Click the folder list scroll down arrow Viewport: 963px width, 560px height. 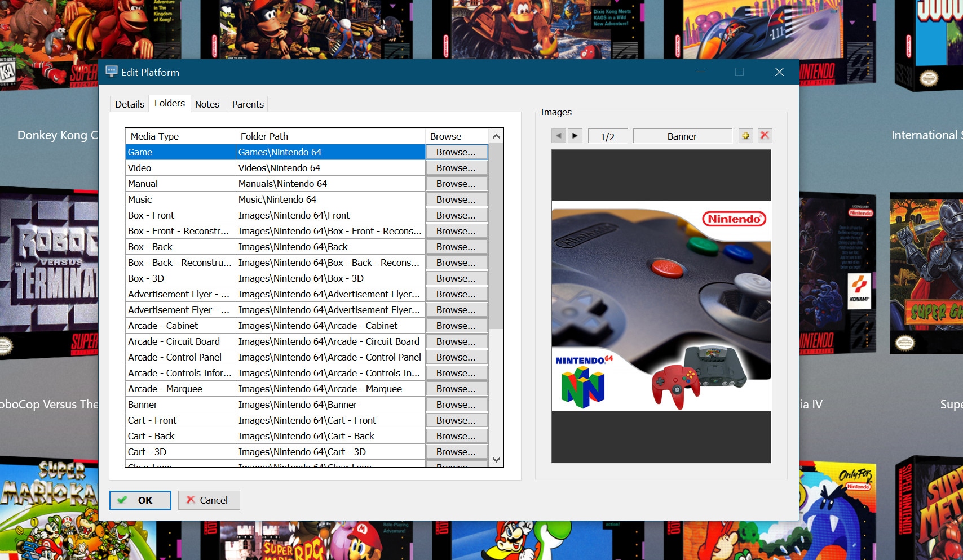(x=496, y=460)
